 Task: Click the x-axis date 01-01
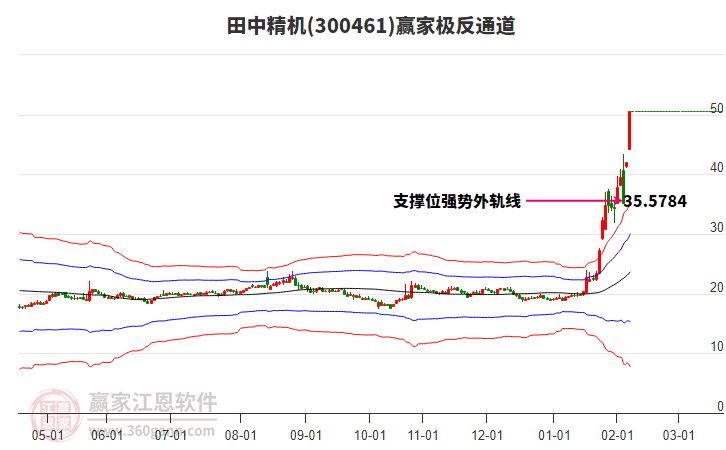(x=554, y=436)
